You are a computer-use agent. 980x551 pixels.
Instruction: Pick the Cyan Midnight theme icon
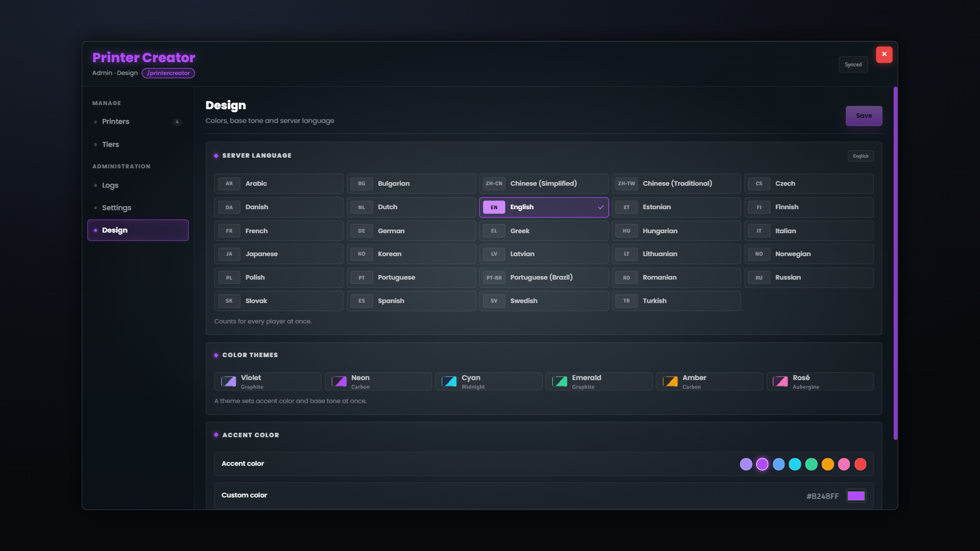[x=449, y=382]
